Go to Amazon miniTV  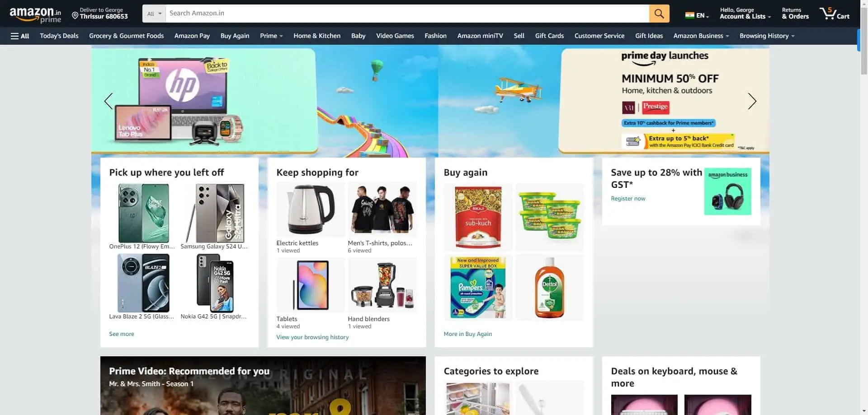coord(480,36)
